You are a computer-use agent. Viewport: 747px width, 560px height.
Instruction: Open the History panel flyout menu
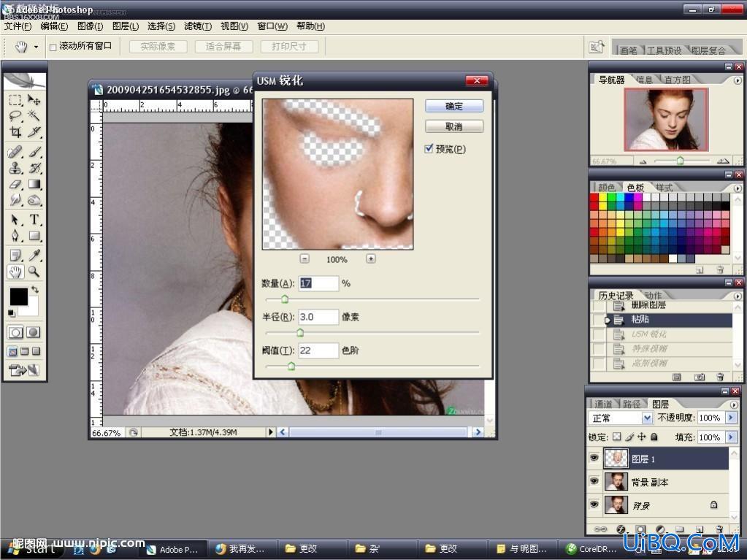coord(738,296)
